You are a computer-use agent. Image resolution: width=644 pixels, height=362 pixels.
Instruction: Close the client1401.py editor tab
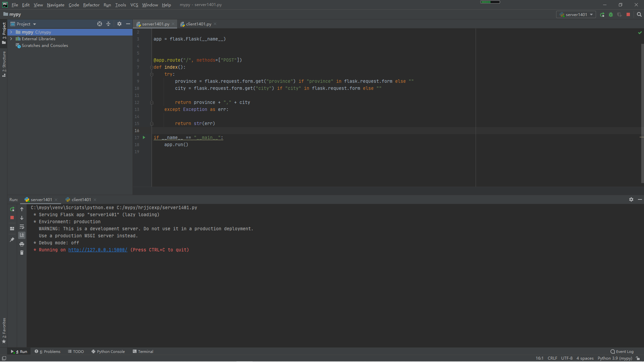(215, 24)
